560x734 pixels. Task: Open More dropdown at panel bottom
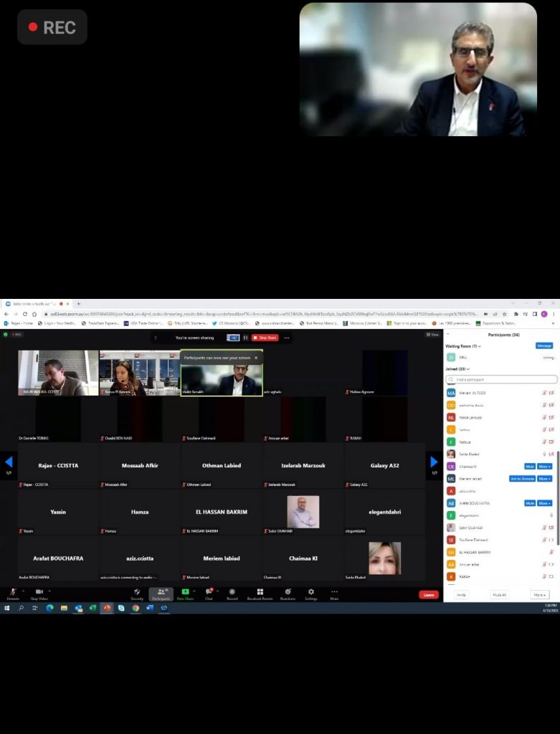pyautogui.click(x=539, y=594)
